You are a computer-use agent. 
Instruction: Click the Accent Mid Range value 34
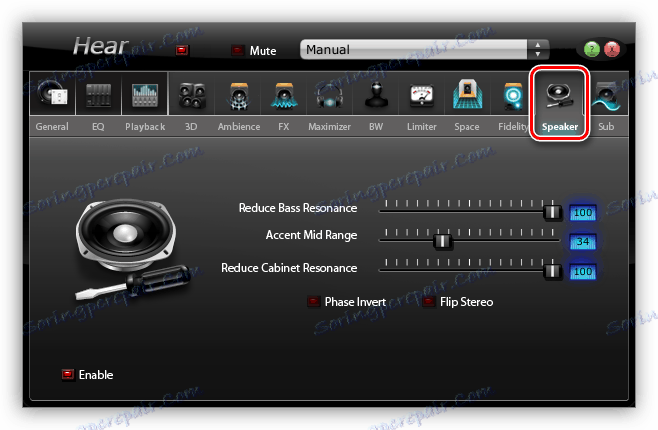click(x=583, y=242)
